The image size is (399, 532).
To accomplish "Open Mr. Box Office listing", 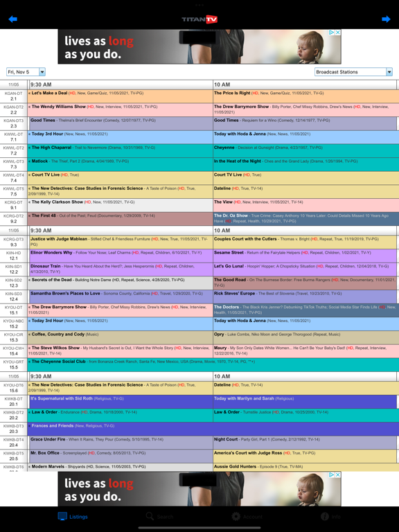I will coord(121,456).
